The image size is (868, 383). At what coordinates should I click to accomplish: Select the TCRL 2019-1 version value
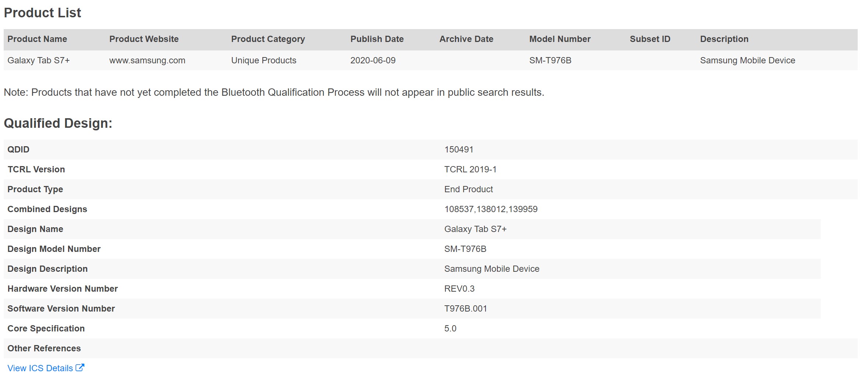coord(470,169)
